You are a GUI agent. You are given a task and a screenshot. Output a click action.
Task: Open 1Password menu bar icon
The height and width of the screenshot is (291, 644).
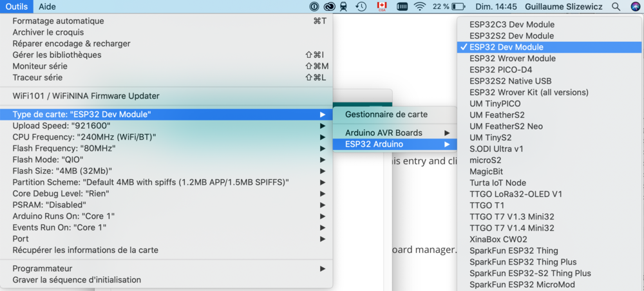[x=315, y=6]
